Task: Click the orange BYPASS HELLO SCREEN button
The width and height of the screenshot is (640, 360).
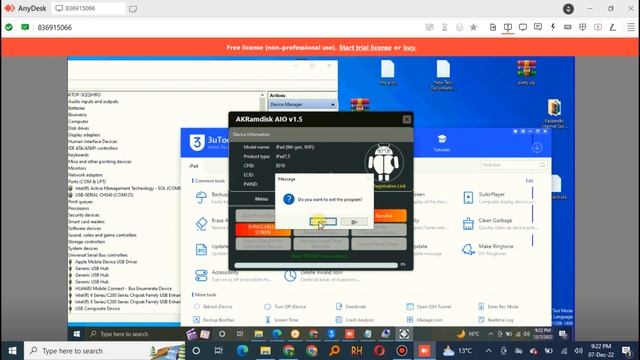Action: point(263,229)
